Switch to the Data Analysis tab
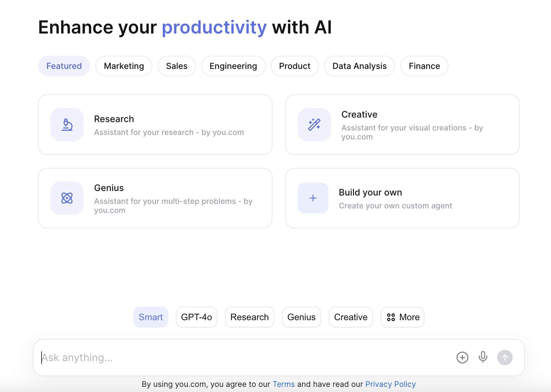Image resolution: width=551 pixels, height=392 pixels. (x=359, y=66)
